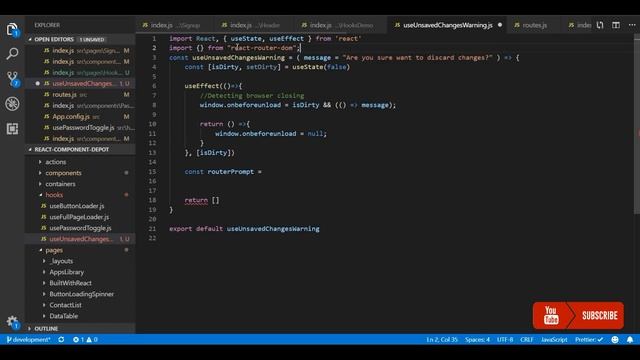Change file encoding UTF-8

pyautogui.click(x=505, y=339)
